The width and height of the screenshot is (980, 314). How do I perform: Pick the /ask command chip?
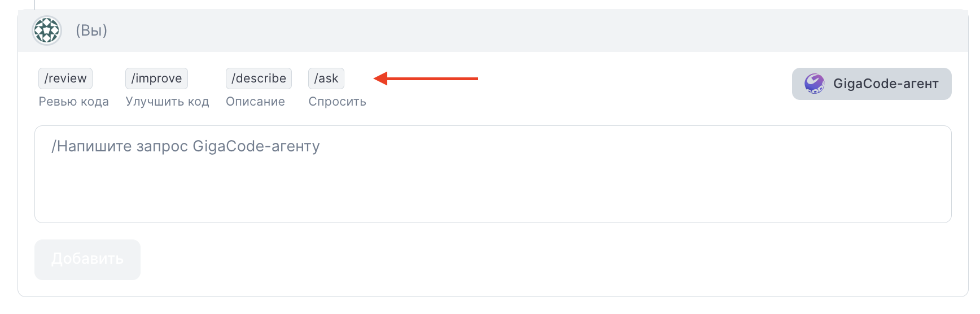[326, 78]
